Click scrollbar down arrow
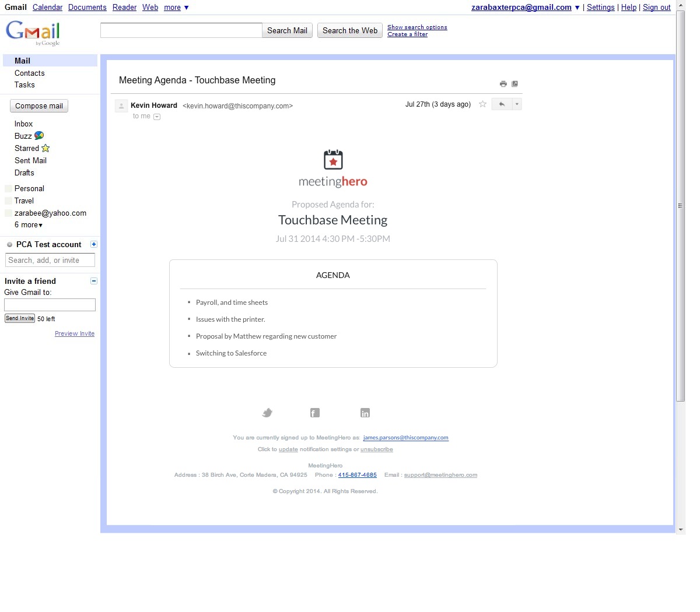Viewport: 700px width, 612px height. point(680,530)
